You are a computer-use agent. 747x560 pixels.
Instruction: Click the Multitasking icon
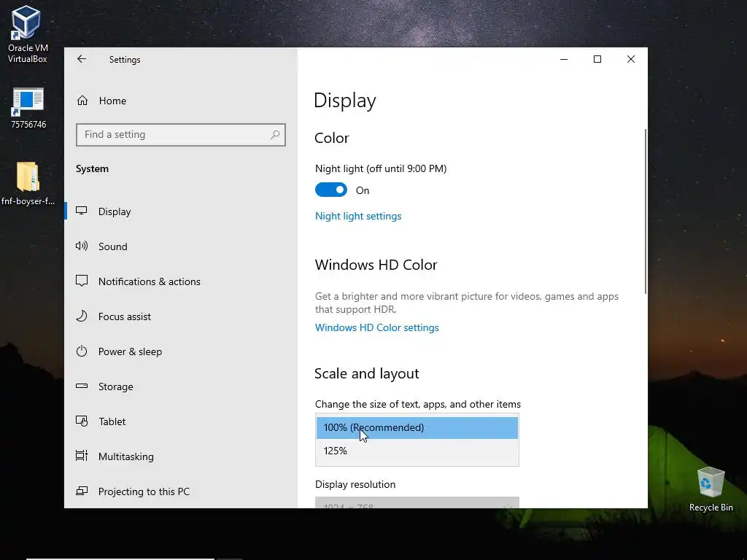pyautogui.click(x=82, y=456)
